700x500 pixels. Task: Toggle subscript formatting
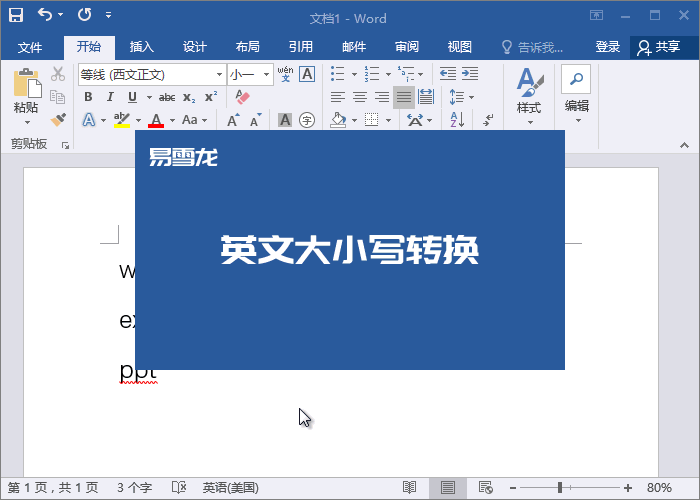point(189,97)
